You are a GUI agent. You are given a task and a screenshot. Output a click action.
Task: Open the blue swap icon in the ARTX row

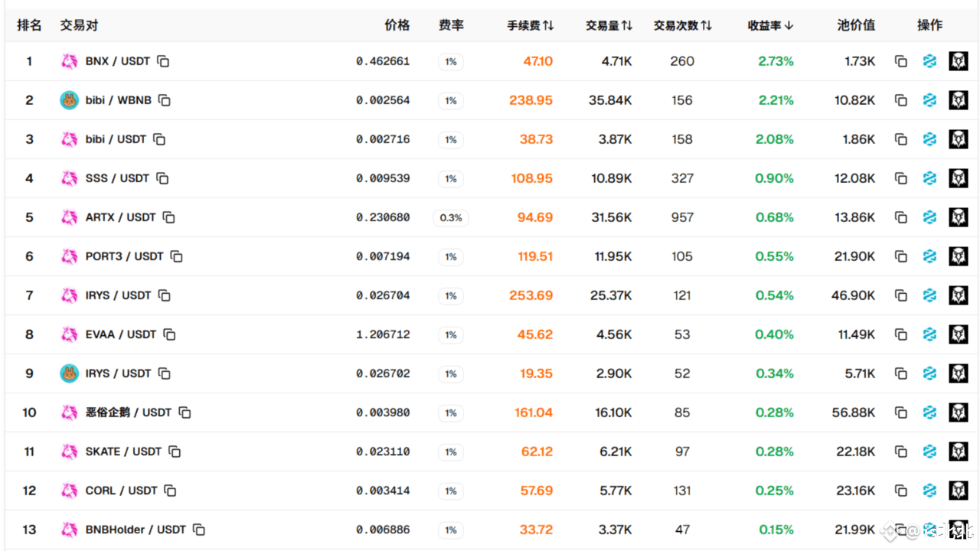[929, 217]
